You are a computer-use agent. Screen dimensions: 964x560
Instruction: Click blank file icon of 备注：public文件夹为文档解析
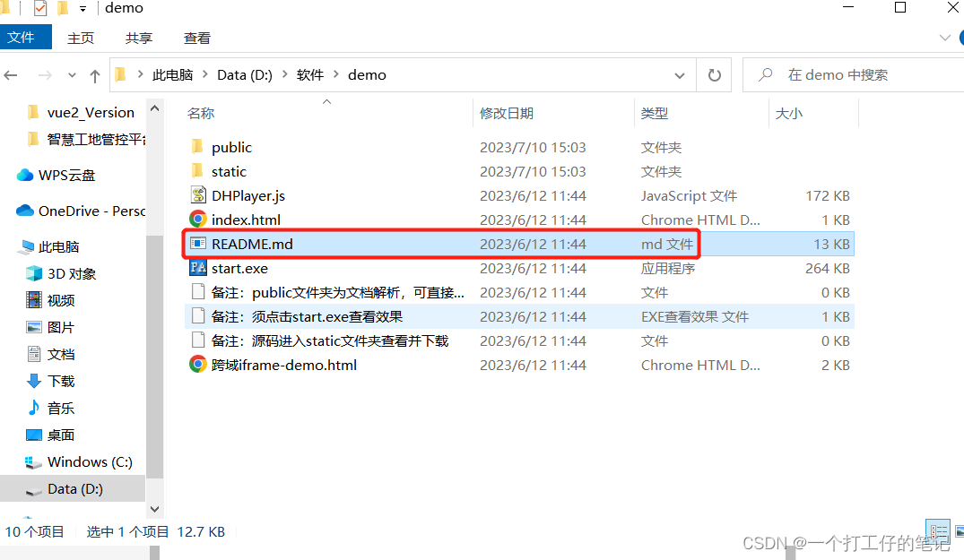click(197, 292)
